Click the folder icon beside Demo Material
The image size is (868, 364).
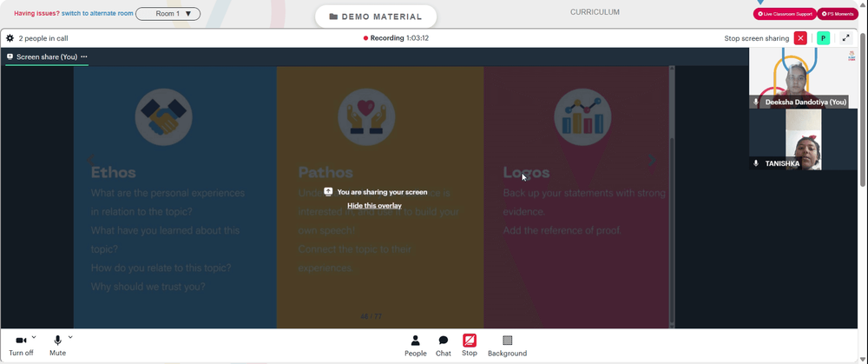pyautogui.click(x=333, y=17)
